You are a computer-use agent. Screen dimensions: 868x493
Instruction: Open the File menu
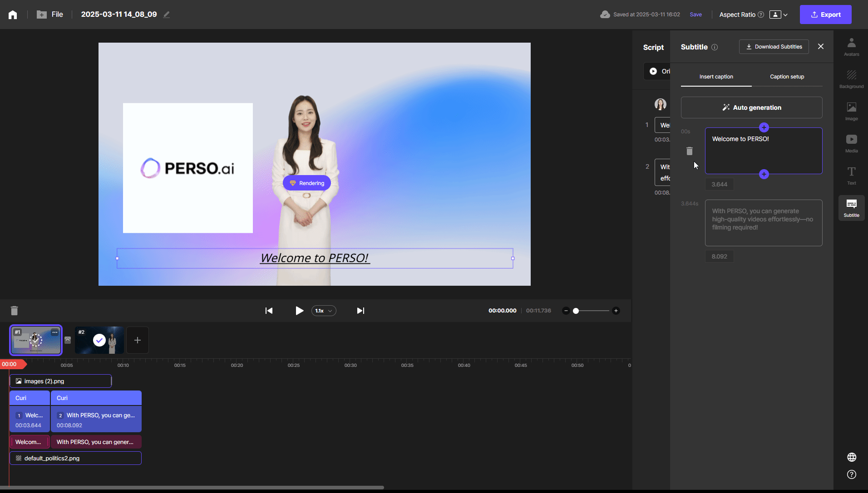pyautogui.click(x=50, y=15)
